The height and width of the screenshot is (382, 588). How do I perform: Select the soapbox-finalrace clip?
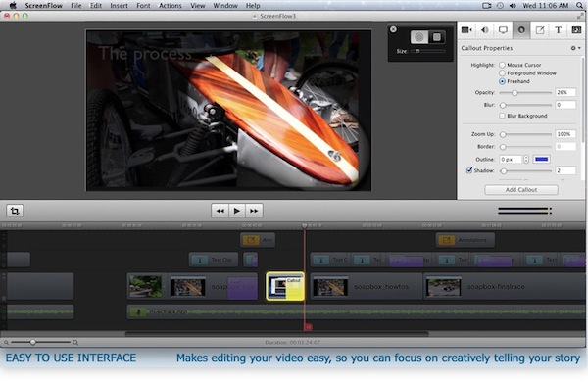coord(504,286)
